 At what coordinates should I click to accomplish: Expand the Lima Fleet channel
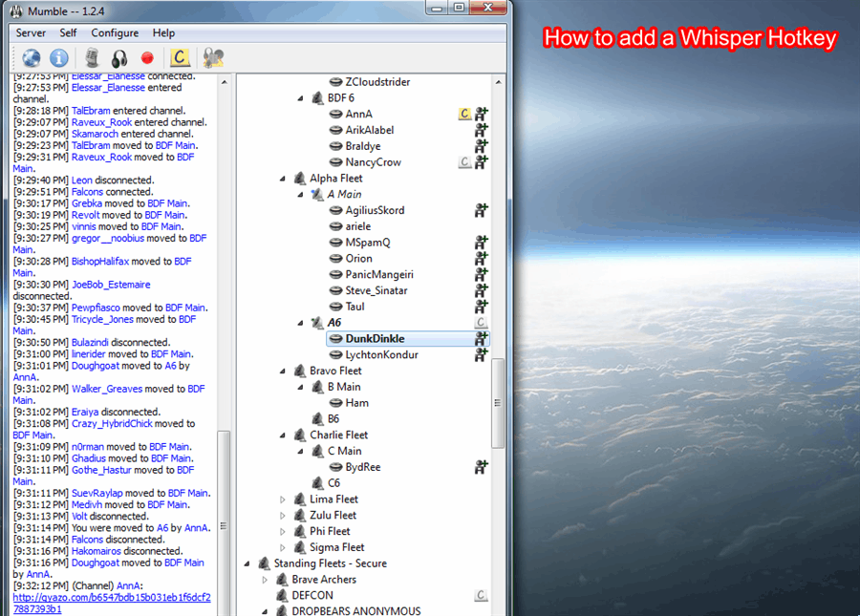point(283,499)
